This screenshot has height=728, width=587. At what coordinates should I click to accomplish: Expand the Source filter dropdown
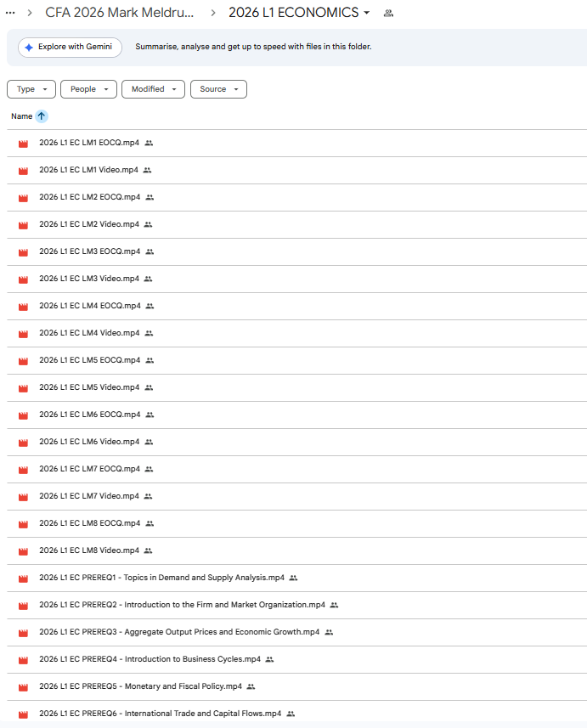(x=218, y=89)
